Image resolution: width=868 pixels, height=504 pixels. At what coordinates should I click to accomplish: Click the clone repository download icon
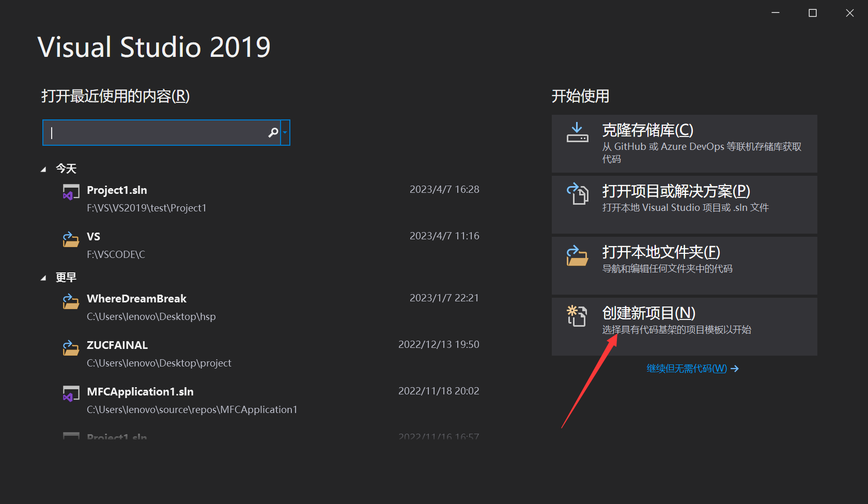click(577, 132)
